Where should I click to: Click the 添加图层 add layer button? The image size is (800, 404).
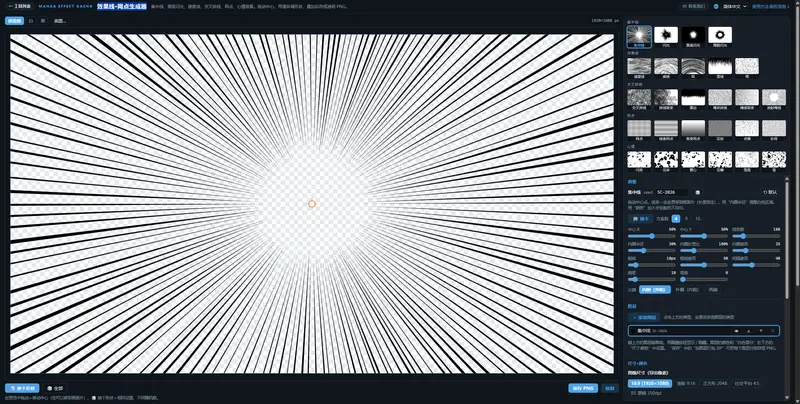644,317
